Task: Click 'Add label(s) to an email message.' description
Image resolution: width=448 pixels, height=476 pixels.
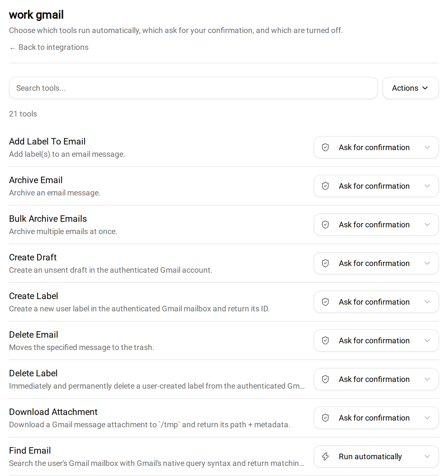Action: click(x=67, y=154)
